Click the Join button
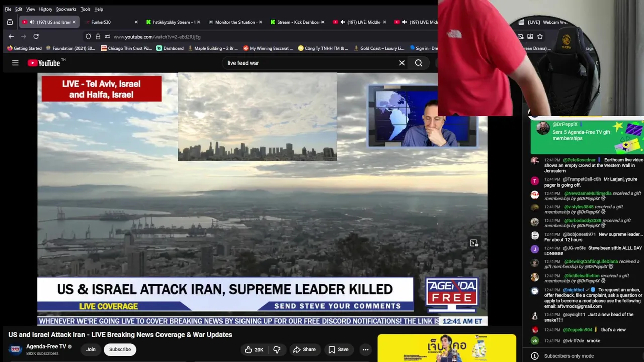The width and height of the screenshot is (644, 362). pyautogui.click(x=91, y=349)
